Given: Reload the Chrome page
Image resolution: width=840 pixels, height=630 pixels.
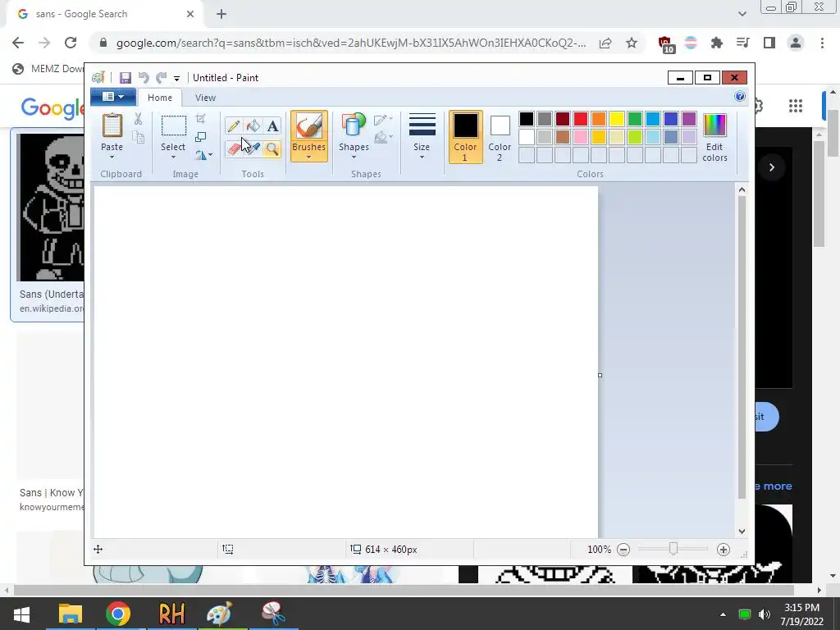Looking at the screenshot, I should click(x=71, y=43).
